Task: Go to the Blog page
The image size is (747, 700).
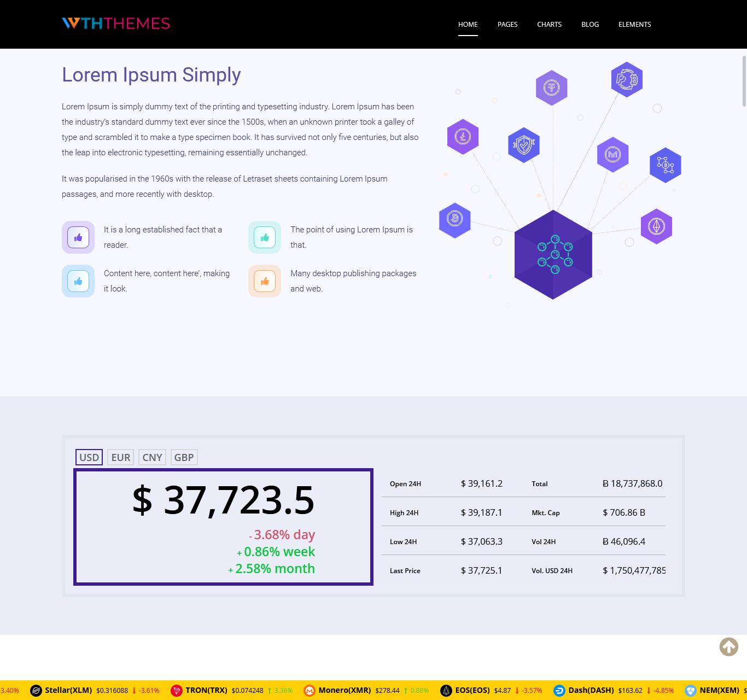Action: (x=590, y=25)
